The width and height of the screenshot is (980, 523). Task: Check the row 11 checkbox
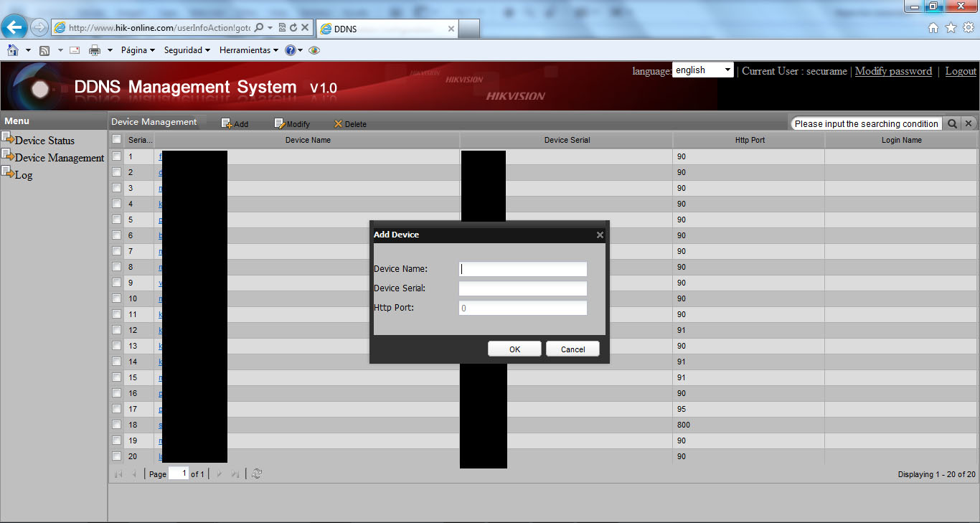116,314
